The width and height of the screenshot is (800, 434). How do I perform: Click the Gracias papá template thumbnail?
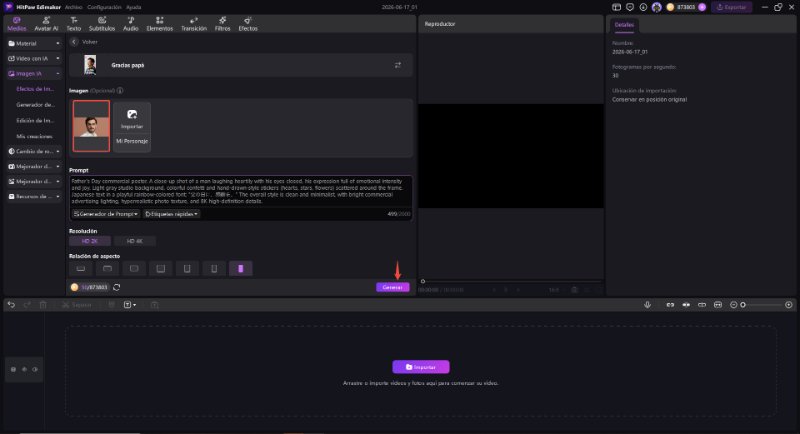tap(90, 65)
